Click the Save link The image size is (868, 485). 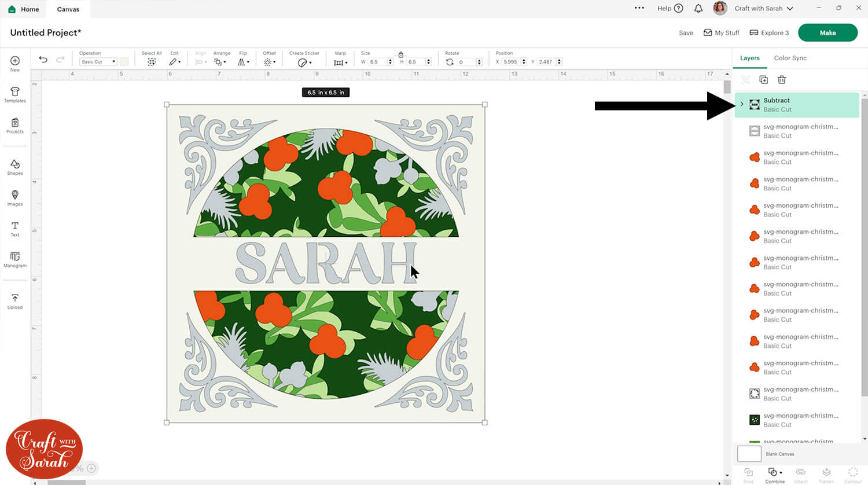click(x=686, y=33)
